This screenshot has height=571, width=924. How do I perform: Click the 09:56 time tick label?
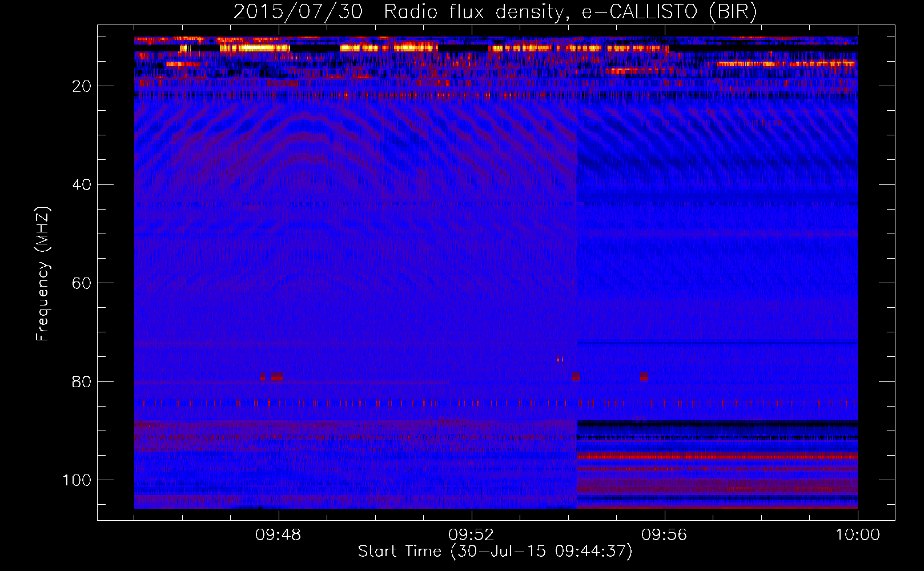click(664, 535)
